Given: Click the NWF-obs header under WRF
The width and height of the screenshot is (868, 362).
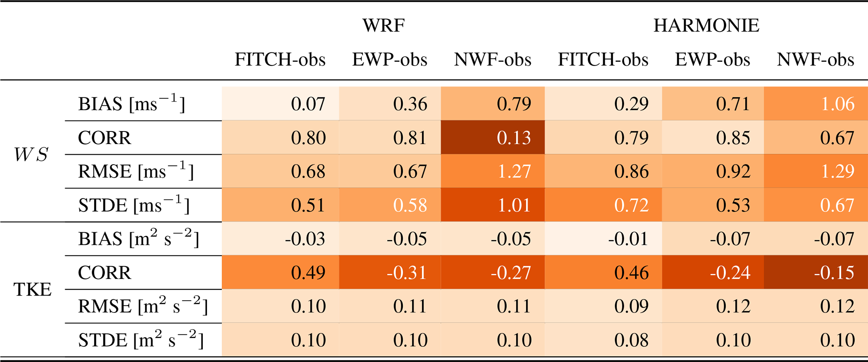Looking at the screenshot, I should coord(493,60).
